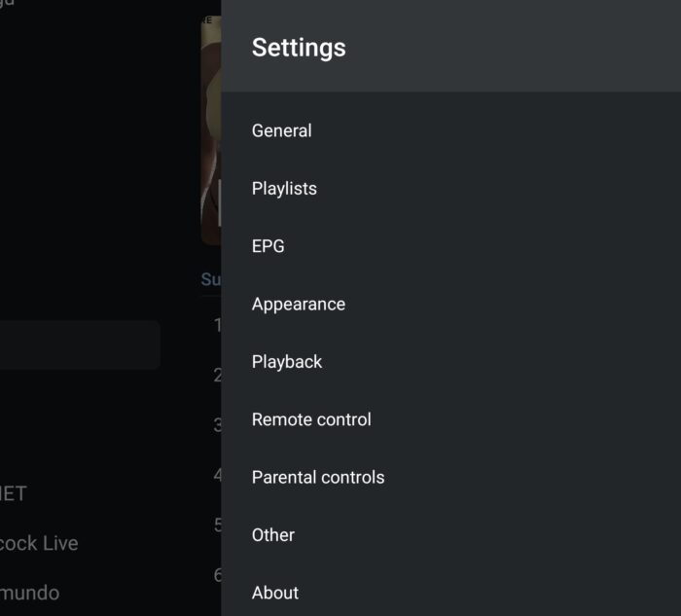The height and width of the screenshot is (616, 681).
Task: Go to EPG settings
Action: (269, 246)
